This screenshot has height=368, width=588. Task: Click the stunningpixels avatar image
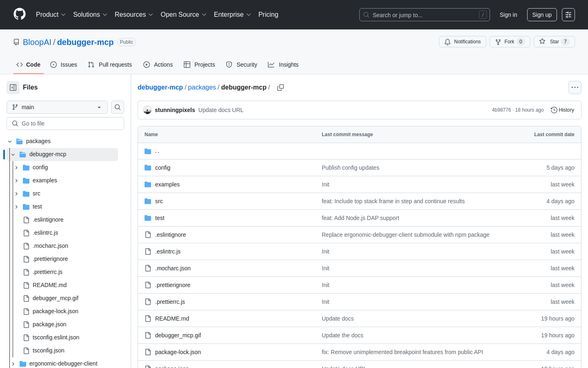(147, 110)
